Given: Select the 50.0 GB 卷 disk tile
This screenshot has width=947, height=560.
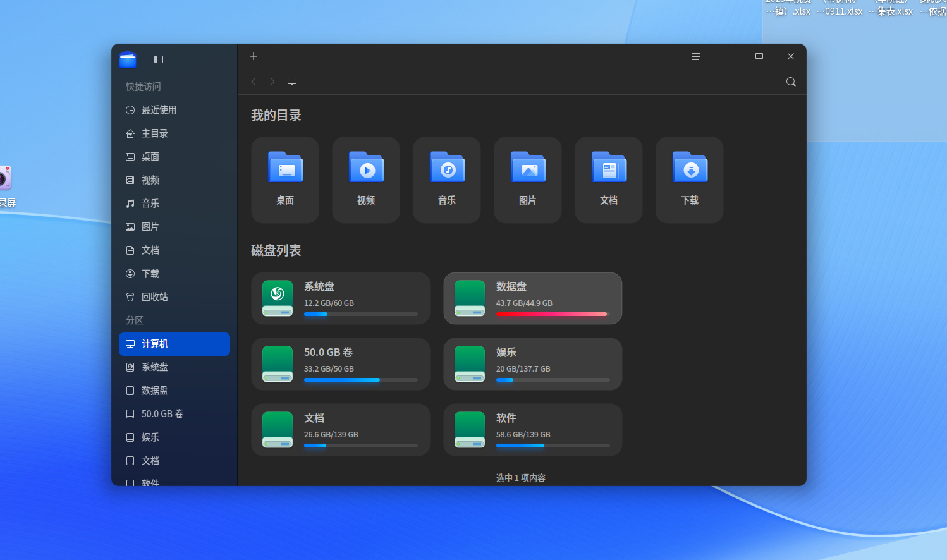Looking at the screenshot, I should 341,364.
